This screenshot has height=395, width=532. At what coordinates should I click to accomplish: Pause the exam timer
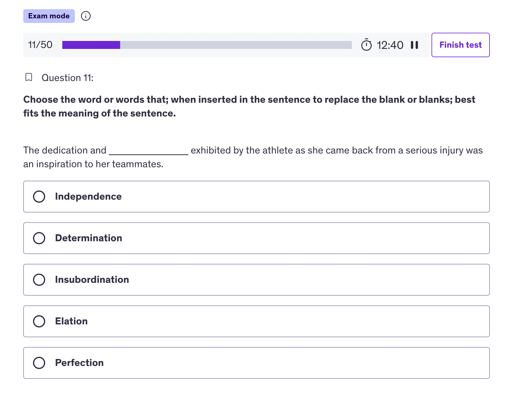414,45
